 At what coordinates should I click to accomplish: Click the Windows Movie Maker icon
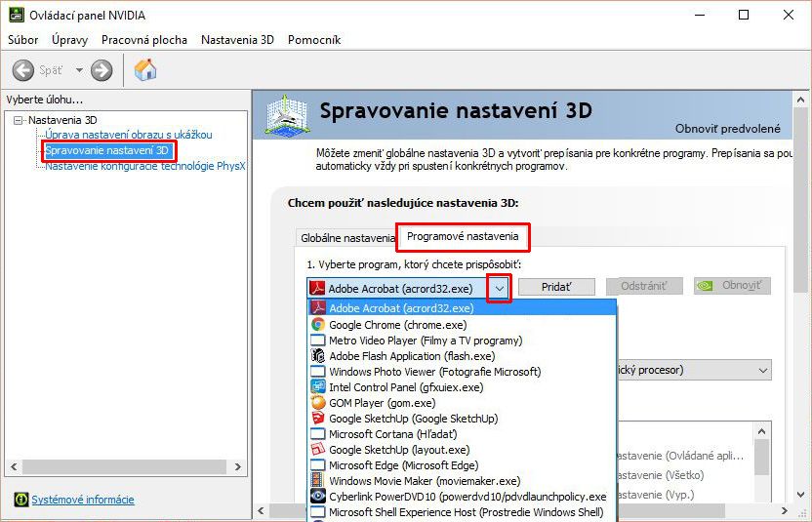tap(318, 481)
